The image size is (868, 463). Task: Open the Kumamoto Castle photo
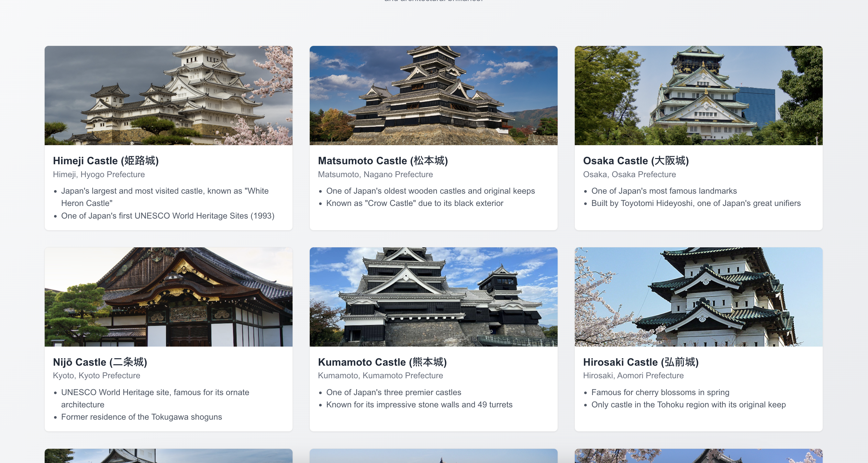pos(433,297)
